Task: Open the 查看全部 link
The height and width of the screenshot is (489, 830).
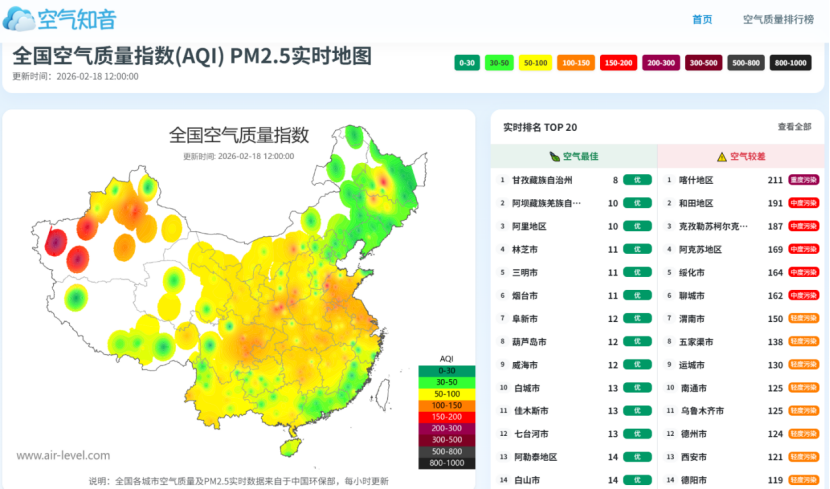Action: [x=794, y=126]
